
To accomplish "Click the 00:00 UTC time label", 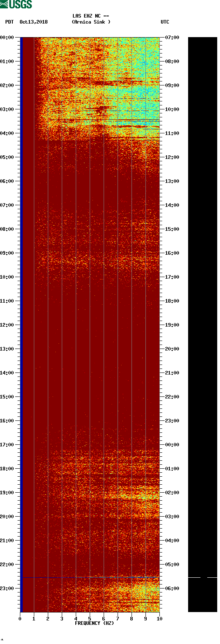I will tap(172, 445).
